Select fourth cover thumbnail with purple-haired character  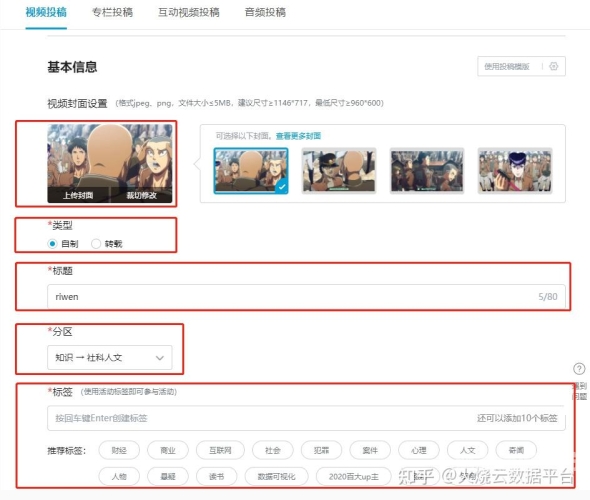pyautogui.click(x=515, y=171)
